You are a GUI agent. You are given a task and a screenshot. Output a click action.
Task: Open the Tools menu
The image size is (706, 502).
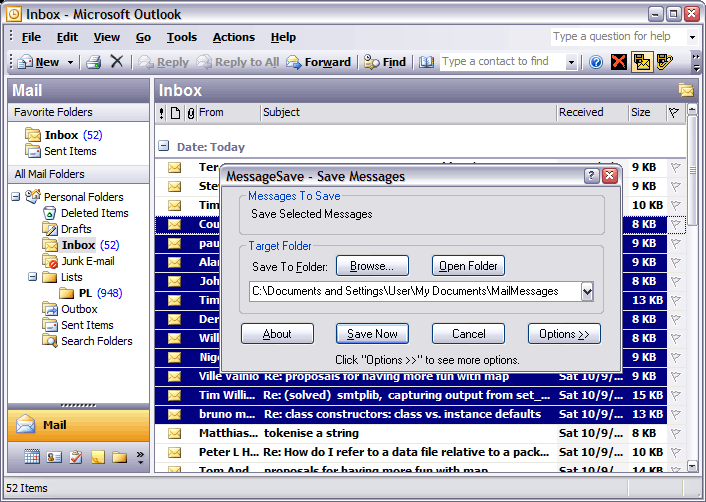click(x=181, y=37)
